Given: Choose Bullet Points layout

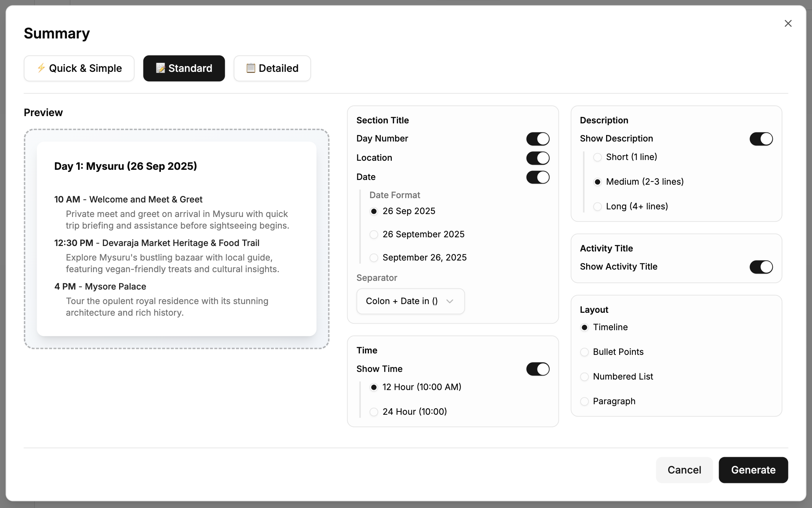Looking at the screenshot, I should click(x=584, y=352).
